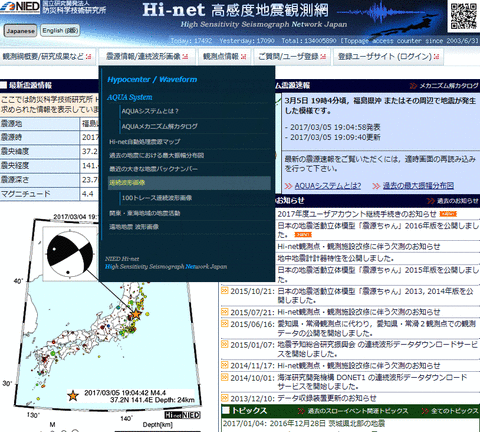Click the arrow icon before 過去のお知らせ
This screenshot has width=480, height=432.
pyautogui.click(x=431, y=201)
